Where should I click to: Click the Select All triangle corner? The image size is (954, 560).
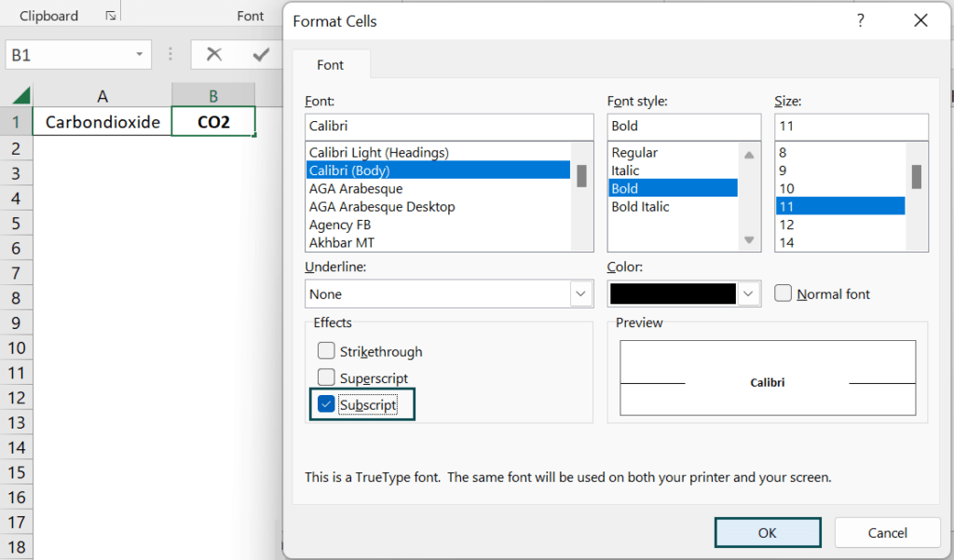click(21, 96)
